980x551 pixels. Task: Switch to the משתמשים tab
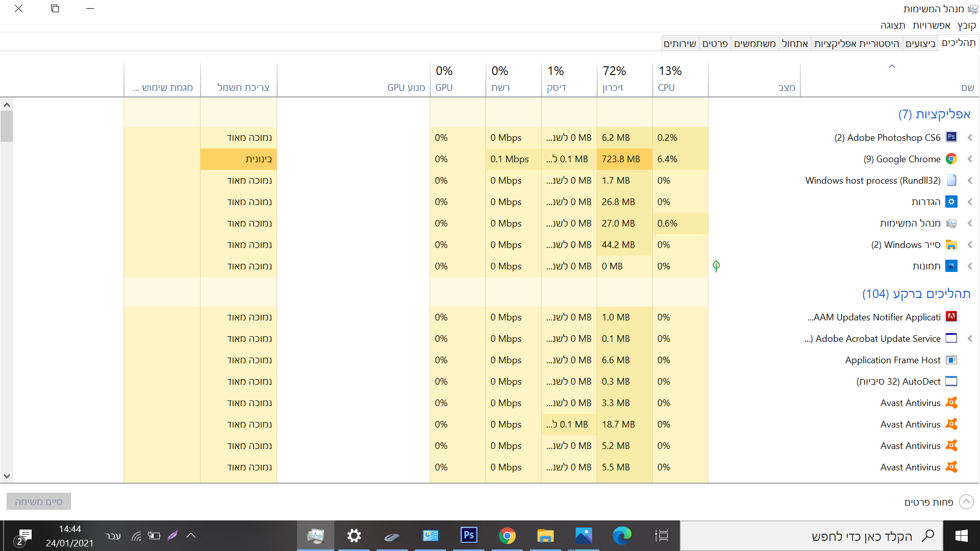755,43
